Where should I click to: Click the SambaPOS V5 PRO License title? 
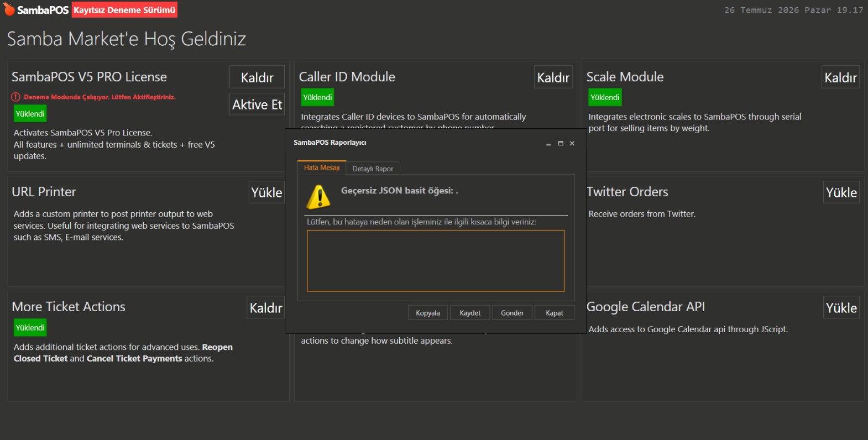[89, 77]
